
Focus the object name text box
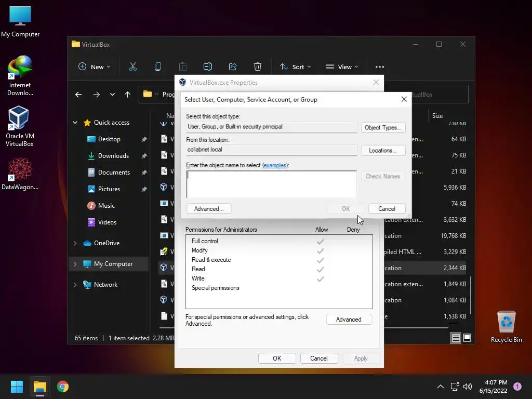(271, 184)
